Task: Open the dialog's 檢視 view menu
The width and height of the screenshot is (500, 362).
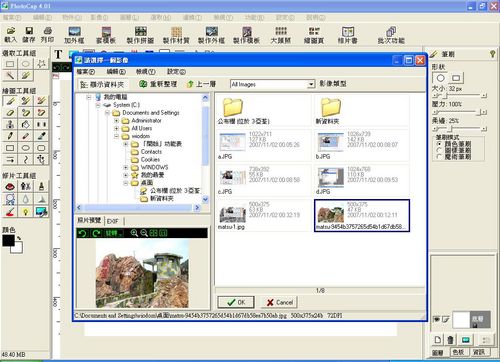Action: coord(146,72)
